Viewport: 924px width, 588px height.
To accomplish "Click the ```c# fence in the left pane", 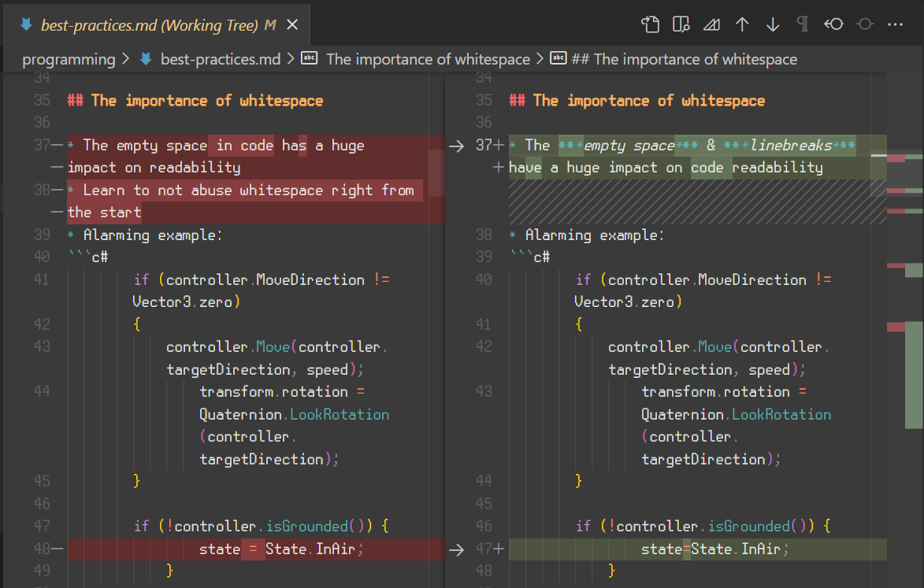I will coord(87,257).
